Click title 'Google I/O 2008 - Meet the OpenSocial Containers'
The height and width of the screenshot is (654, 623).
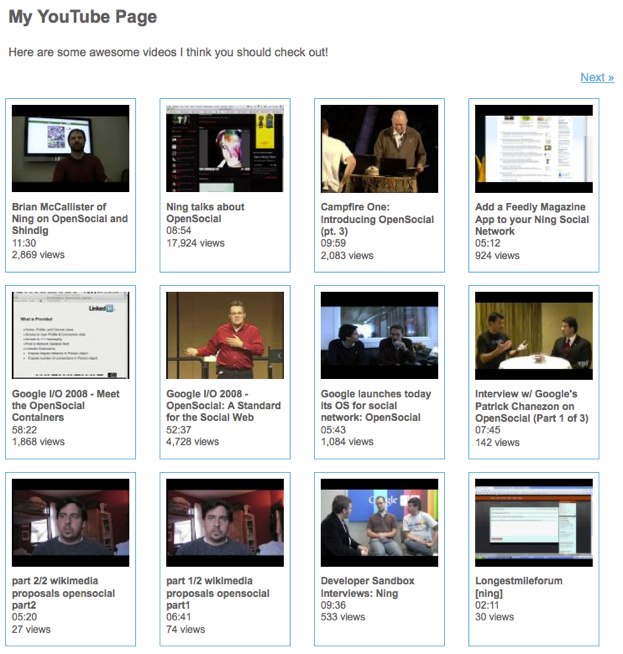[65, 405]
